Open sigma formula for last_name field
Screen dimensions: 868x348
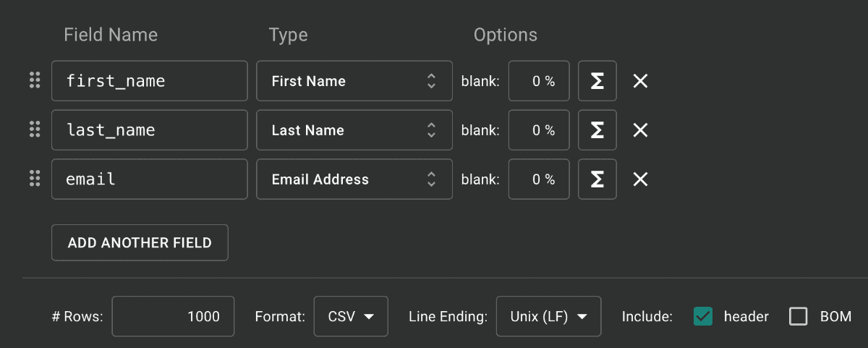(x=597, y=130)
